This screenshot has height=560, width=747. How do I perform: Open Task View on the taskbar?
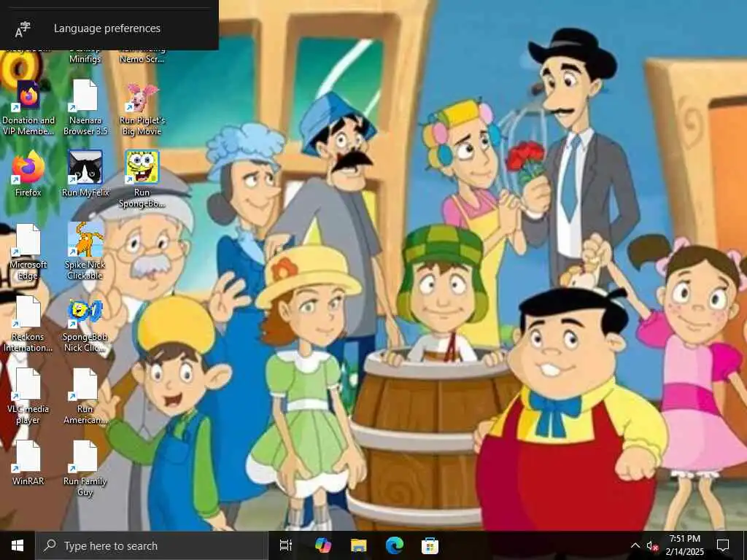[286, 545]
